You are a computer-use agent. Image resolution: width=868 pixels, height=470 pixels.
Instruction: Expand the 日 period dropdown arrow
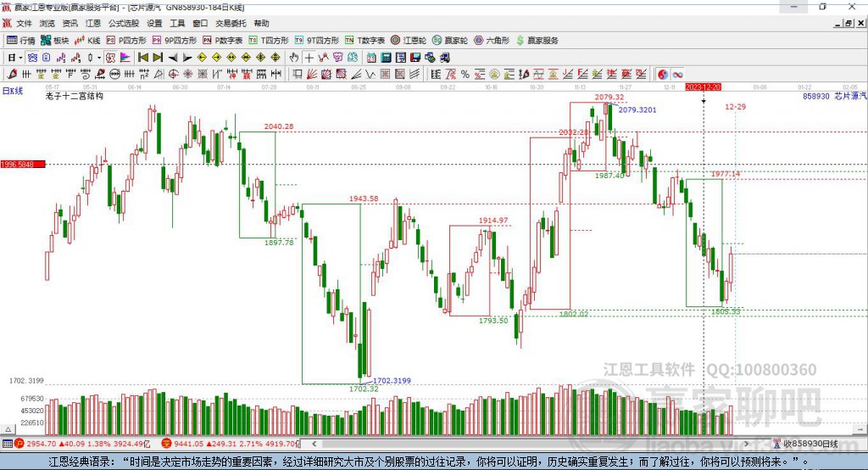coord(21,58)
